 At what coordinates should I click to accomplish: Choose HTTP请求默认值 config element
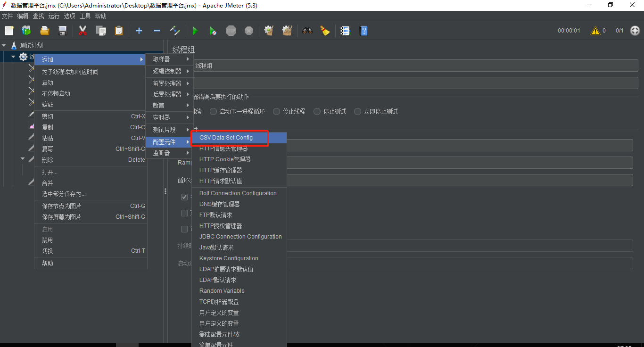coord(239,181)
